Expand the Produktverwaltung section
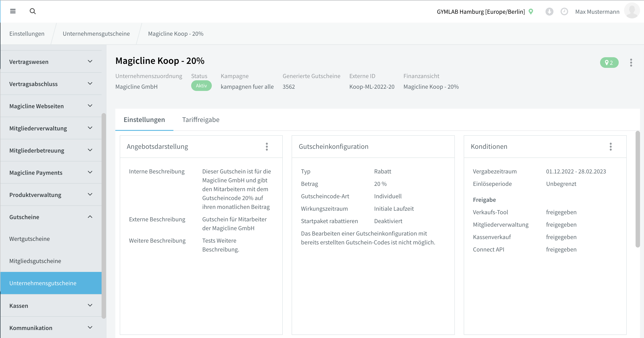The width and height of the screenshot is (644, 338). [51, 195]
